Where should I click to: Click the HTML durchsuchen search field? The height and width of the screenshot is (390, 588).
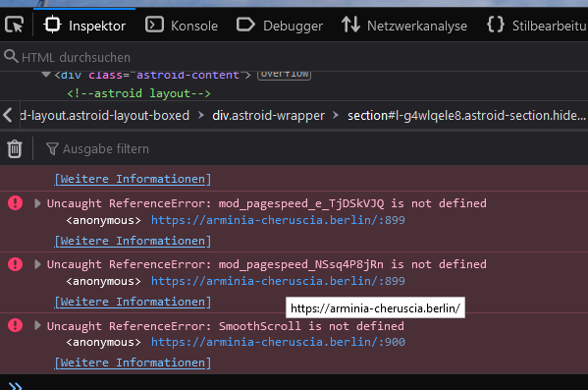coord(294,57)
